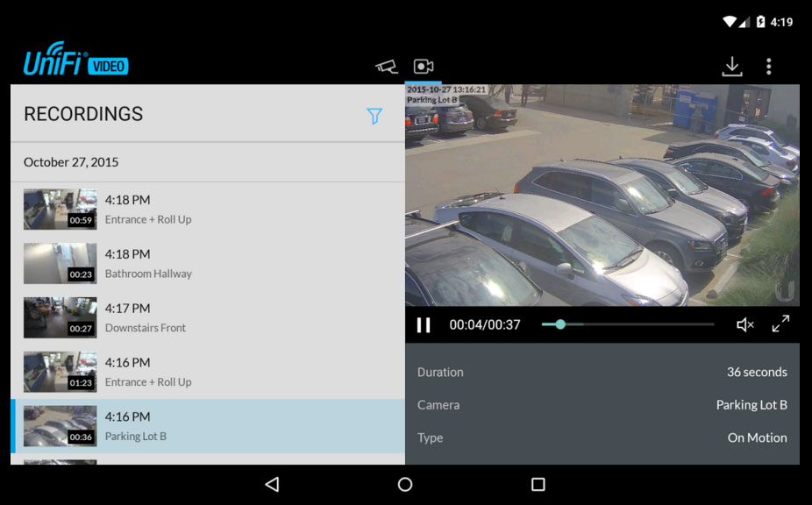Image resolution: width=812 pixels, height=505 pixels.
Task: Toggle the muted speaker icon
Action: click(744, 324)
